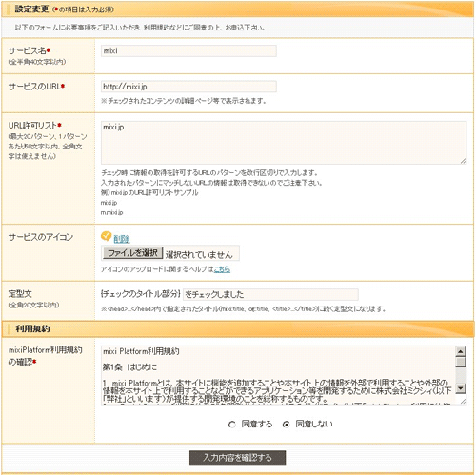Screen dimensions: 476x475
Task: Click the mixiPlatform利用規約の確認 label
Action: (x=45, y=356)
